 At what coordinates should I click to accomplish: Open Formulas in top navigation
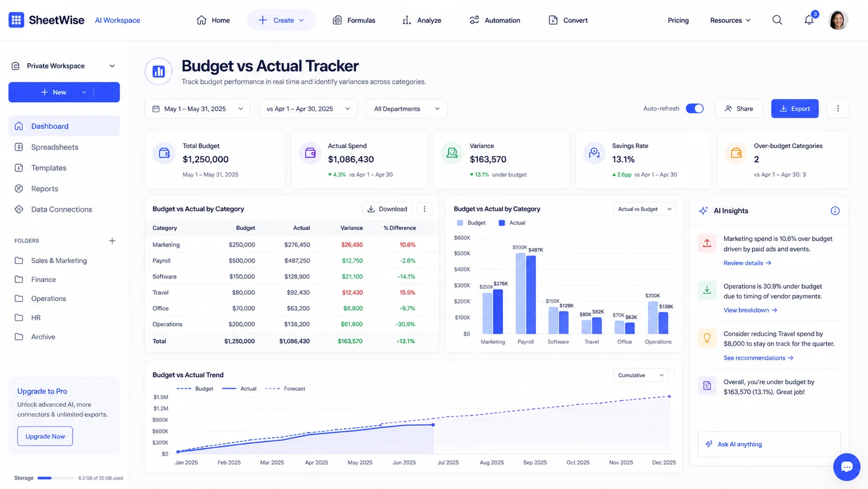354,20
